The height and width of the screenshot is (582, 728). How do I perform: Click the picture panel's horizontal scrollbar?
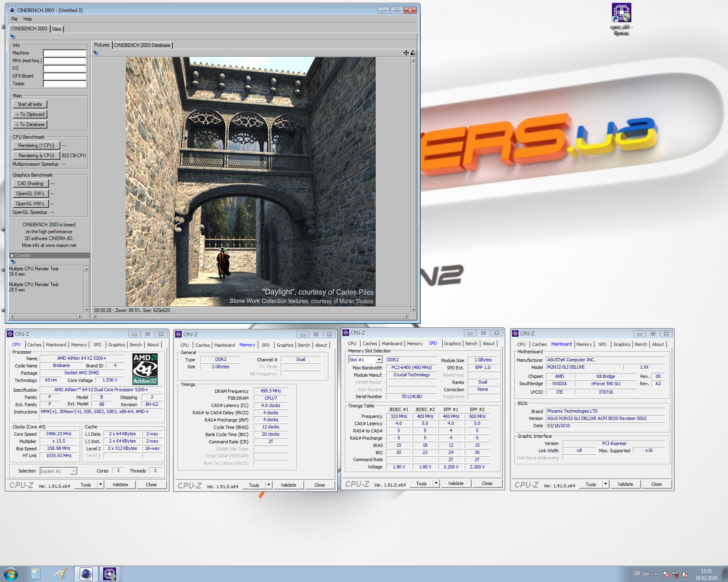click(x=251, y=316)
